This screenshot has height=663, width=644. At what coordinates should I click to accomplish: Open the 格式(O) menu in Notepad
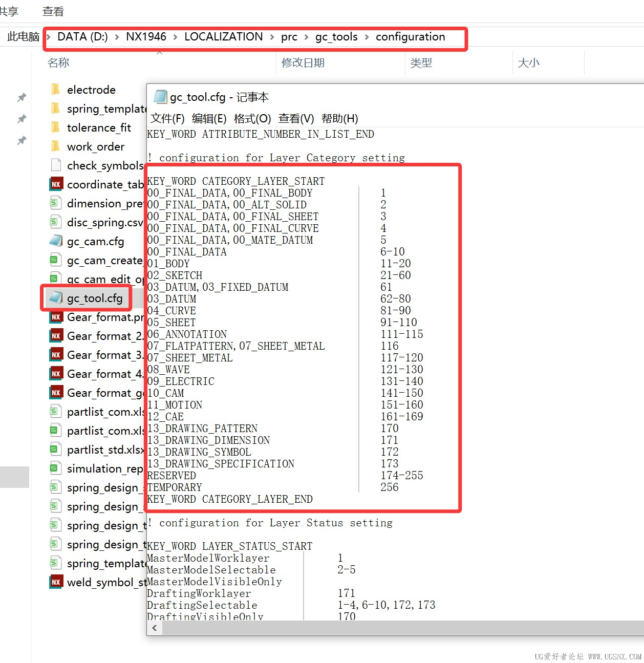point(252,119)
